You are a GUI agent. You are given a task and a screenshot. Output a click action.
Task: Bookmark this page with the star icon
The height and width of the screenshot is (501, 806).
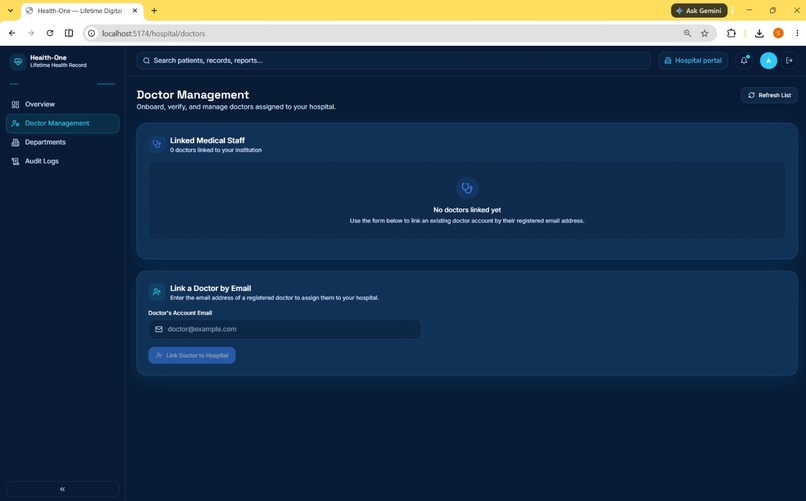705,33
